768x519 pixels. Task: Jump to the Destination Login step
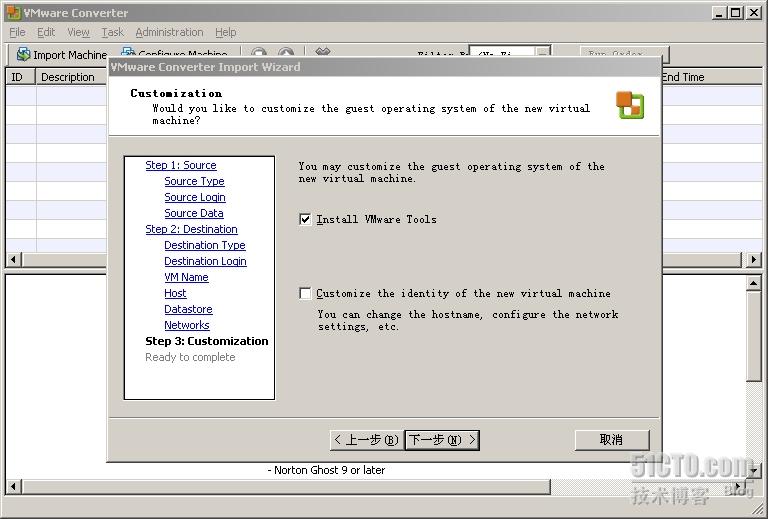coord(205,261)
